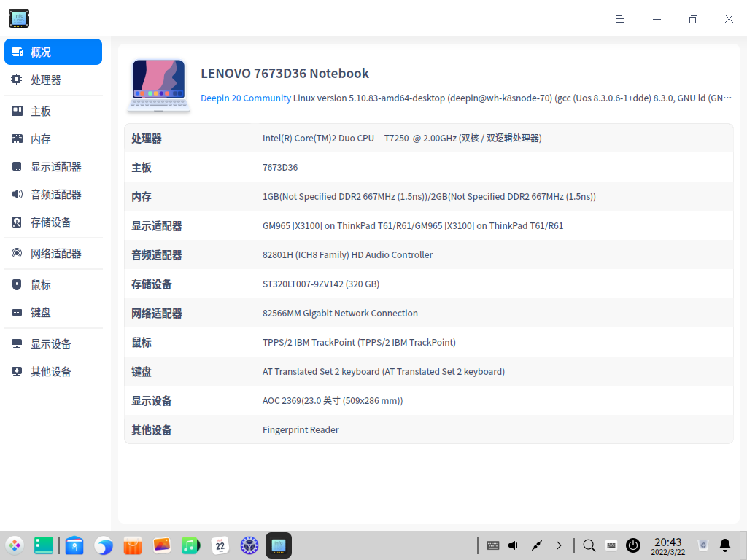Open the File Manager from the dock
Screen dimensions: 747x560
coord(74,545)
